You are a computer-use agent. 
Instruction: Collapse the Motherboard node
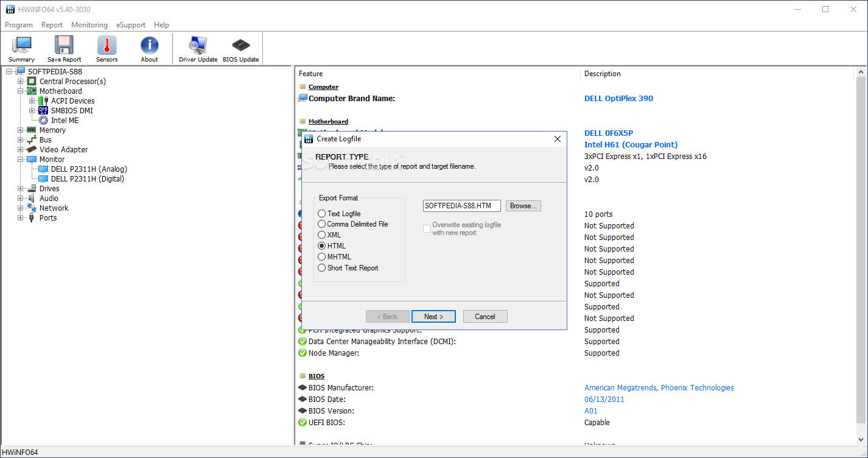(21, 91)
